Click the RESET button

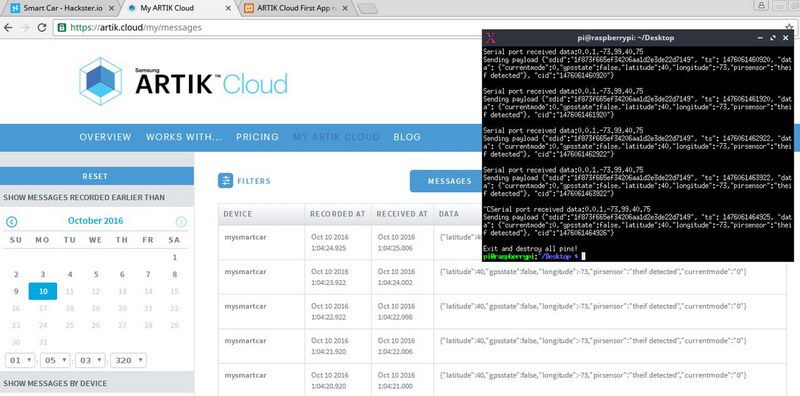tap(96, 176)
